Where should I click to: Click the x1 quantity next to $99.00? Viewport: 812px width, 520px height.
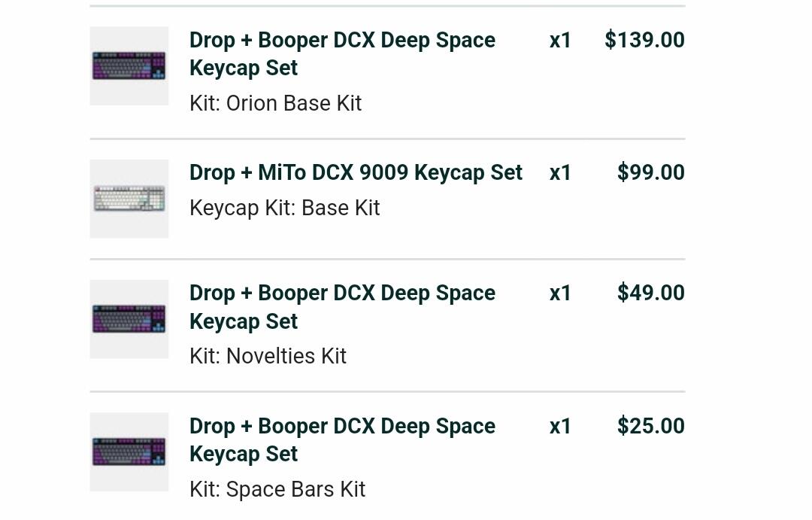click(x=560, y=172)
